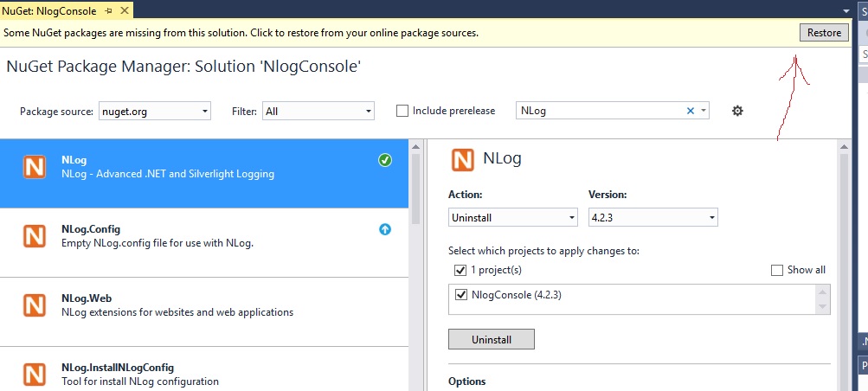Open NuGet settings gear icon
Screen dimensions: 868x391
[x=737, y=111]
